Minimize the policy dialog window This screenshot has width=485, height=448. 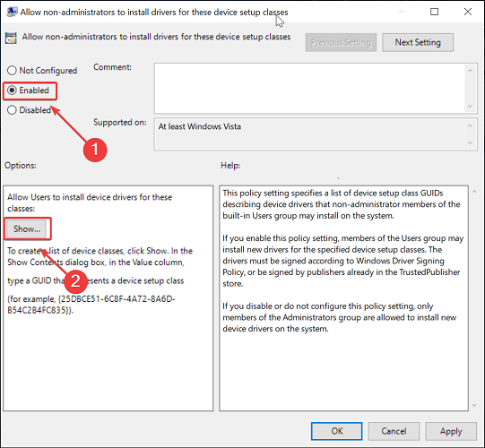pyautogui.click(x=402, y=12)
